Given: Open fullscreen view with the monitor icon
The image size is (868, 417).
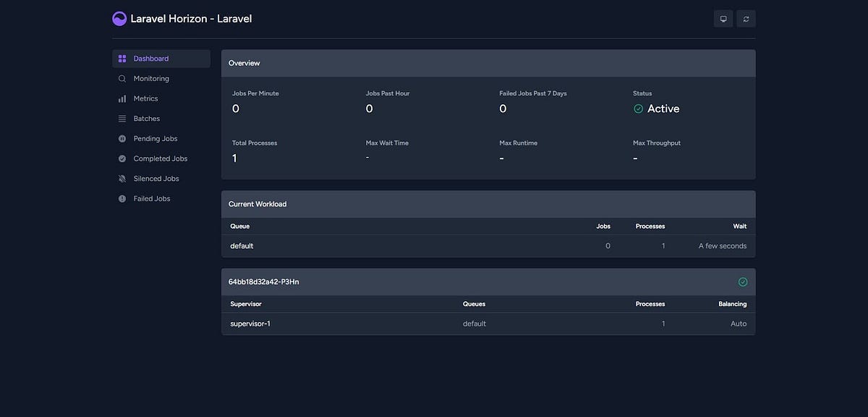Looking at the screenshot, I should 723,18.
